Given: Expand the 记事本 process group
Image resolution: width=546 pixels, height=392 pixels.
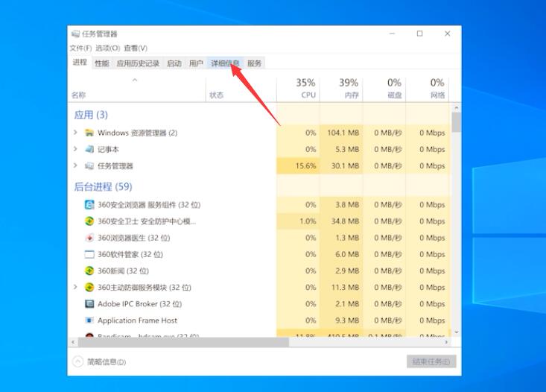Looking at the screenshot, I should pyautogui.click(x=75, y=149).
